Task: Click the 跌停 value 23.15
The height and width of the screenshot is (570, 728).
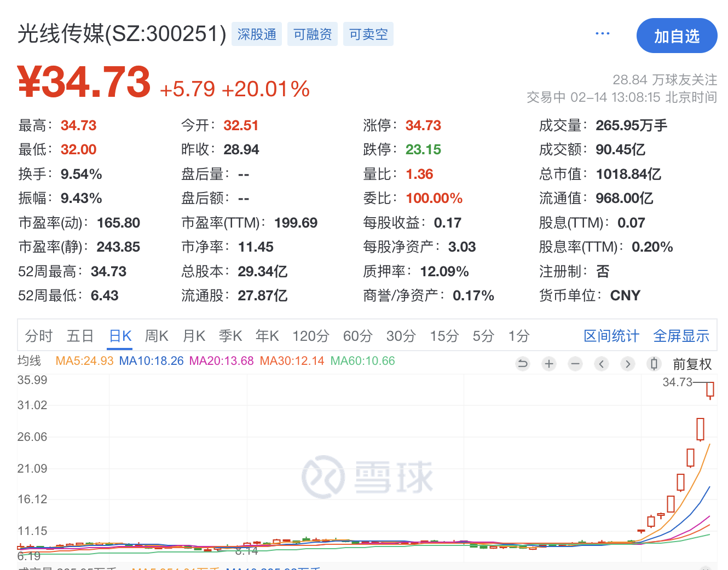Action: (423, 149)
